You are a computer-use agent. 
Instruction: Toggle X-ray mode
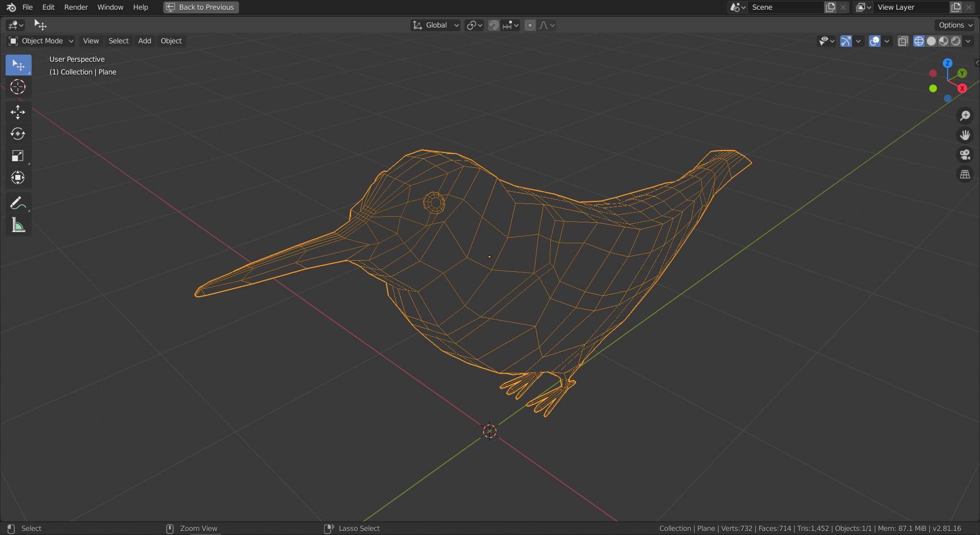pyautogui.click(x=903, y=41)
